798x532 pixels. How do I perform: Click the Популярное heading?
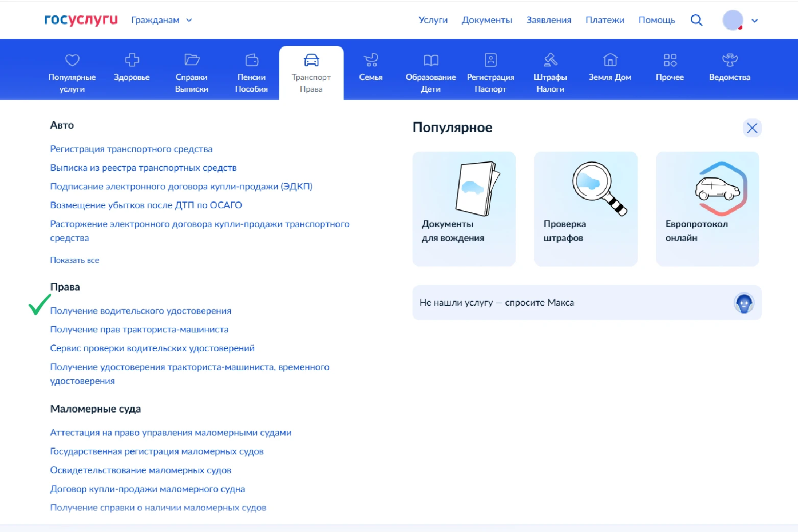pos(452,128)
